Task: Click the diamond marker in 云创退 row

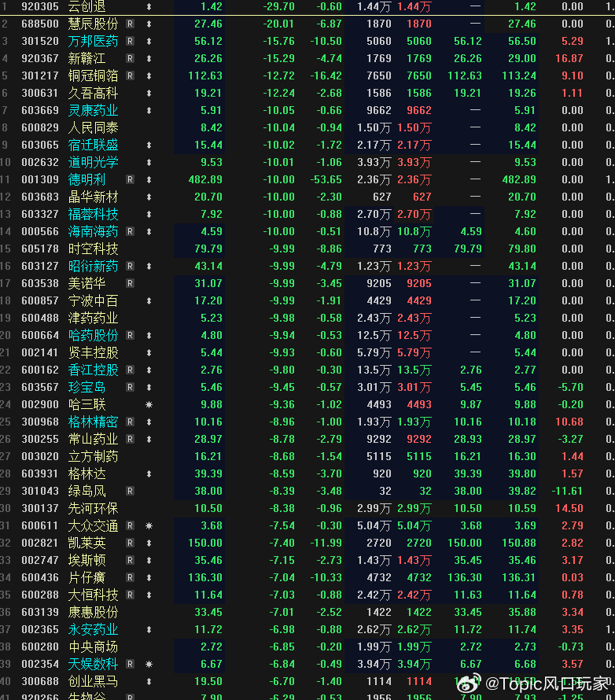Action: [149, 7]
